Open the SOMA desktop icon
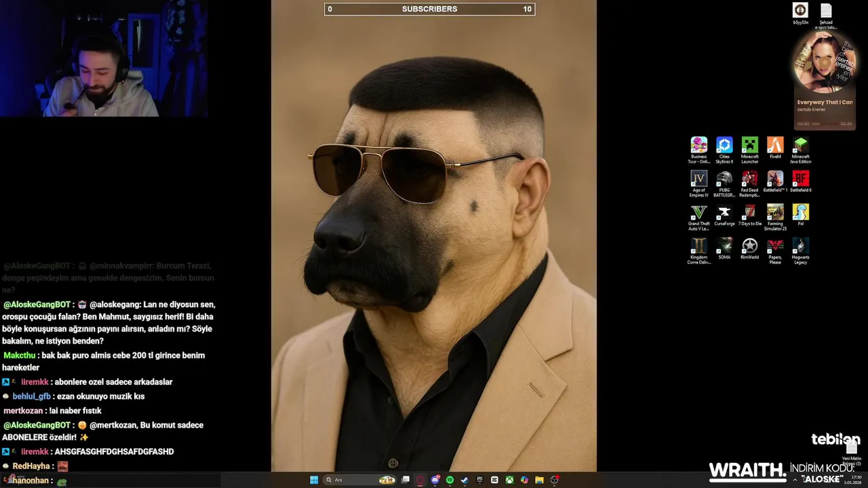Image resolution: width=868 pixels, height=488 pixels. click(724, 249)
